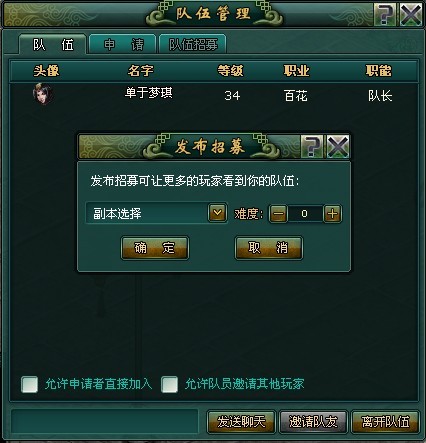The height and width of the screenshot is (443, 426).
Task: Cancel recruitment with 取消 button
Action: (269, 248)
